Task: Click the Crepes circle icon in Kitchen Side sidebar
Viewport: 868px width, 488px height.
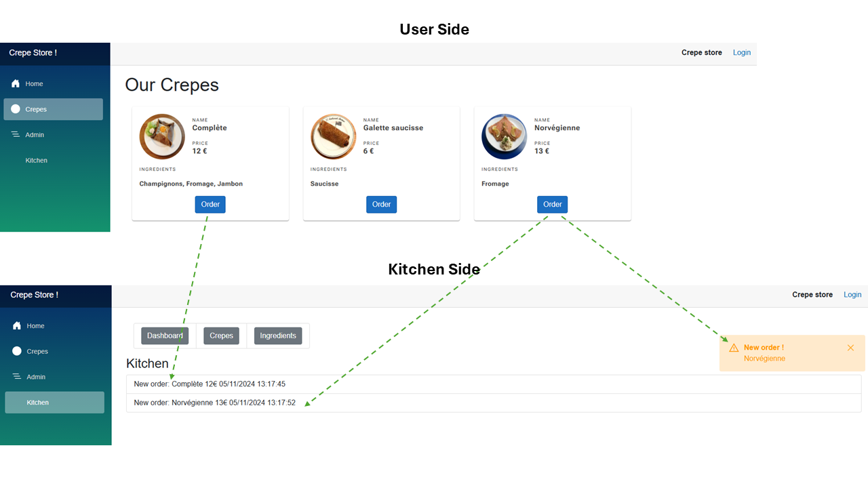Action: click(17, 351)
